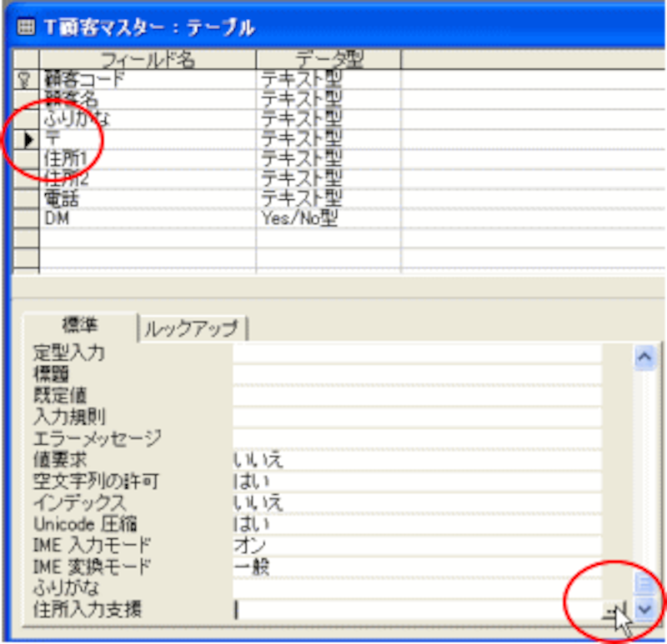The height and width of the screenshot is (644, 667).
Task: Click the properties scrollbar down arrow
Action: [644, 610]
